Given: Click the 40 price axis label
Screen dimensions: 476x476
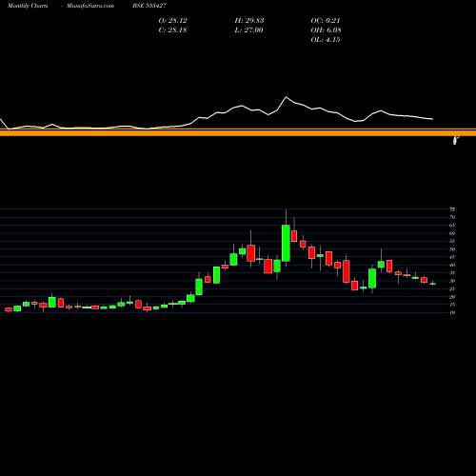Looking at the screenshot, I should click(x=452, y=265).
